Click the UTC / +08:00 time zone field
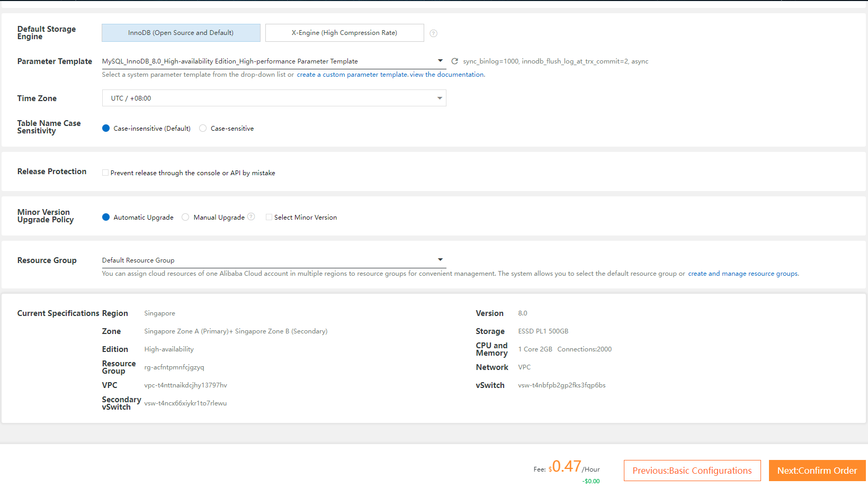 [x=265, y=98]
